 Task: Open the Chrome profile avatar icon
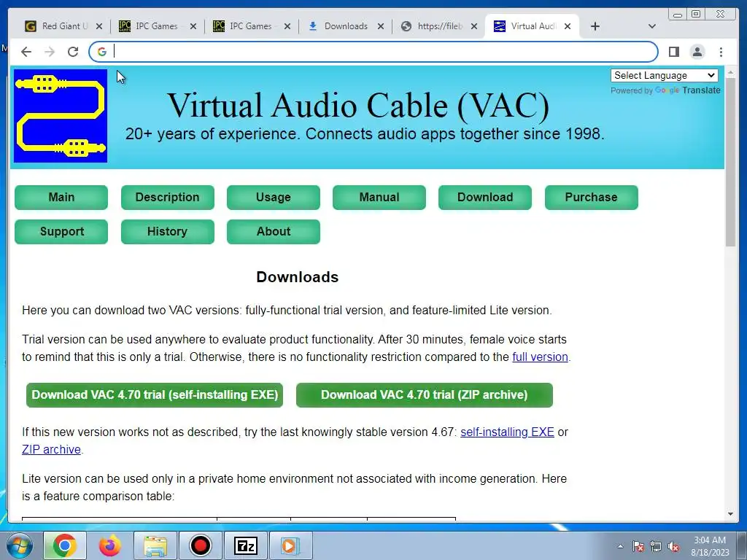point(697,52)
